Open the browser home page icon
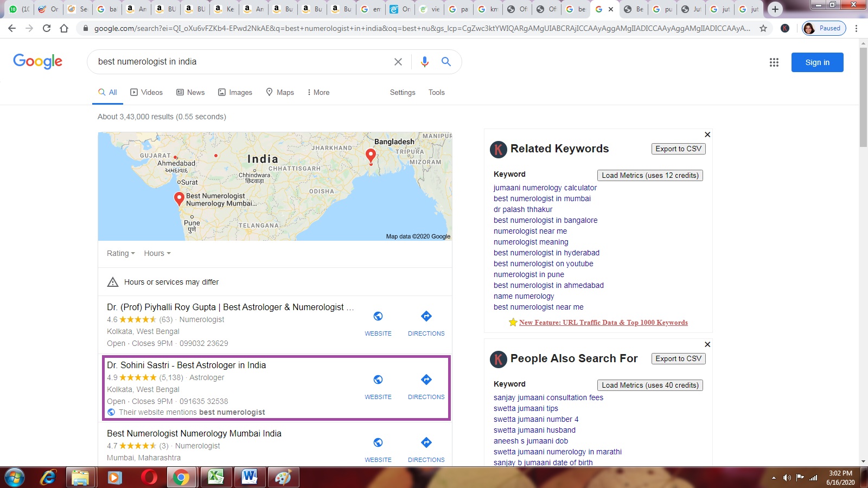The width and height of the screenshot is (868, 488). 64,28
